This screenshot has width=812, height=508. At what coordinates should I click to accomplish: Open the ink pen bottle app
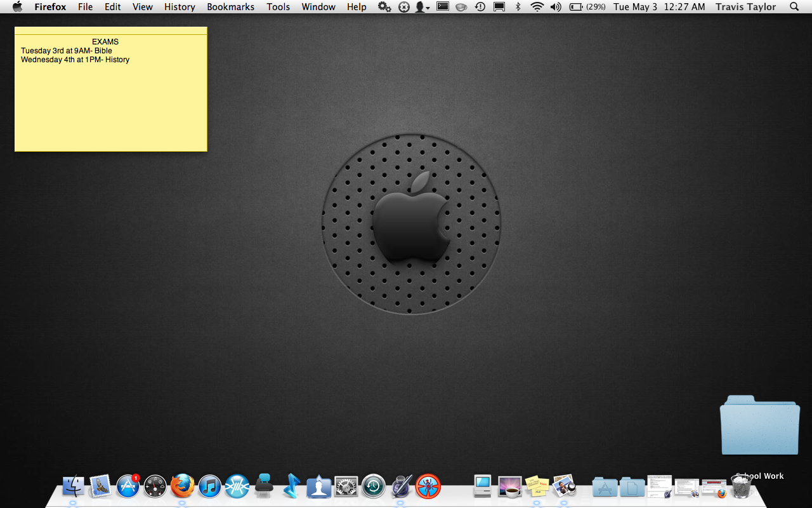click(401, 486)
